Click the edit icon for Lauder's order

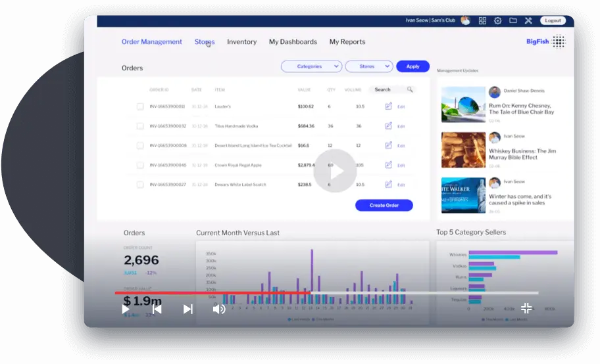388,106
